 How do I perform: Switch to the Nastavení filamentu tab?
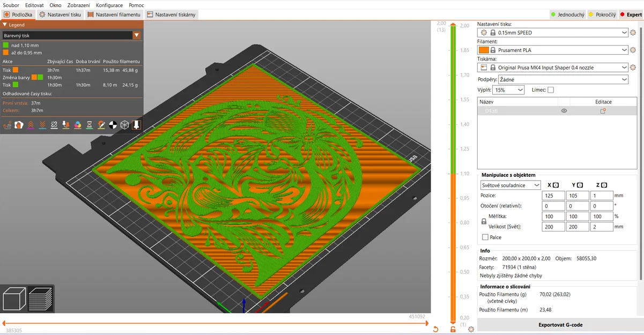click(114, 14)
